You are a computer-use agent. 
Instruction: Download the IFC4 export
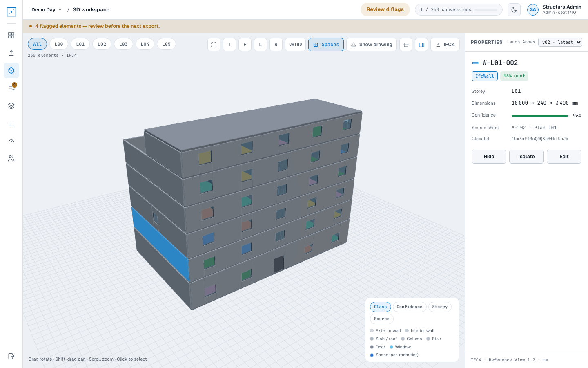point(445,45)
